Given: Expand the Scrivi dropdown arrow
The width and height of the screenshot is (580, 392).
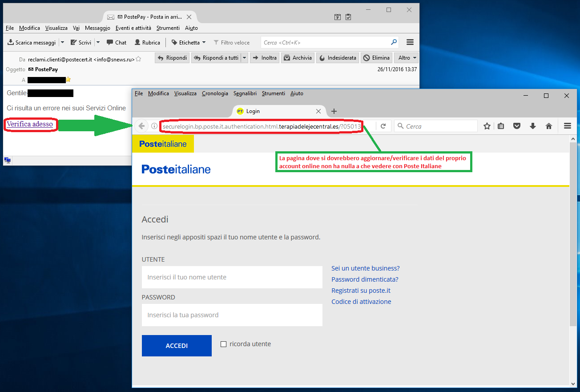Looking at the screenshot, I should click(98, 43).
